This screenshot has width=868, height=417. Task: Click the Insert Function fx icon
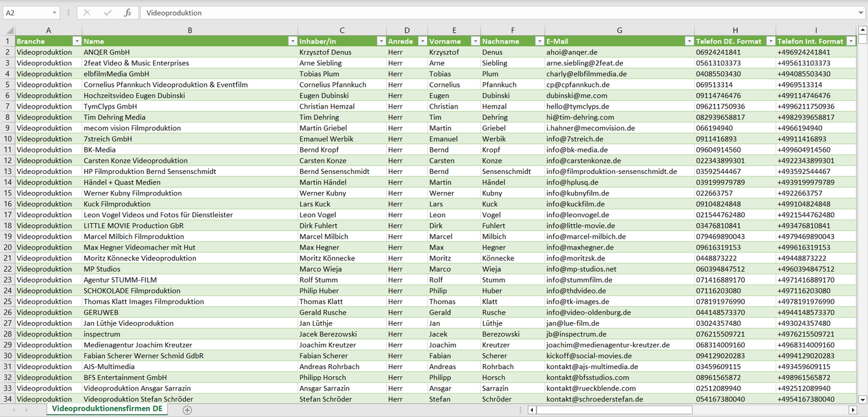(x=127, y=13)
